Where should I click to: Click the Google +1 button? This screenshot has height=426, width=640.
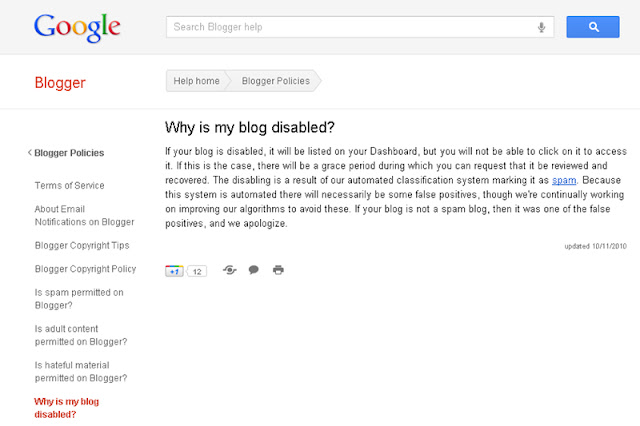[x=174, y=271]
